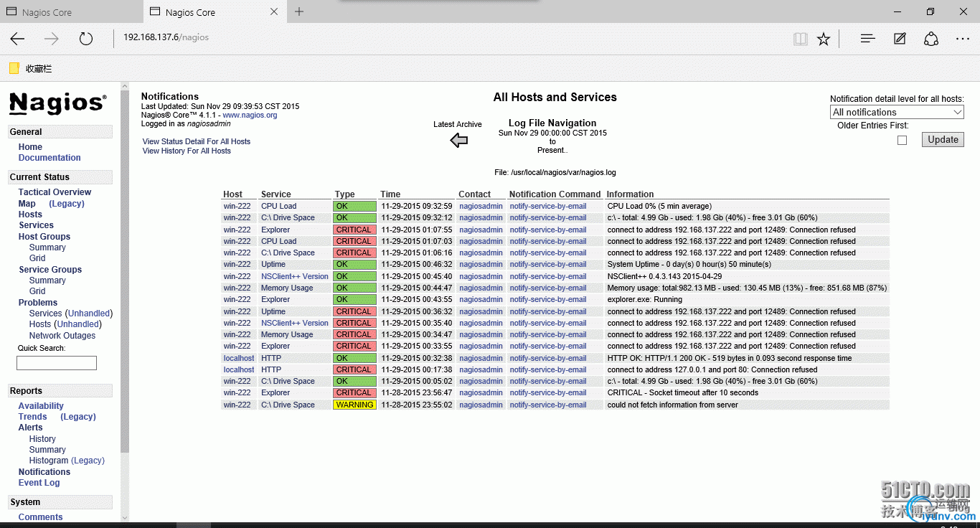Open Availability report
The width and height of the screenshot is (980, 528).
point(41,406)
